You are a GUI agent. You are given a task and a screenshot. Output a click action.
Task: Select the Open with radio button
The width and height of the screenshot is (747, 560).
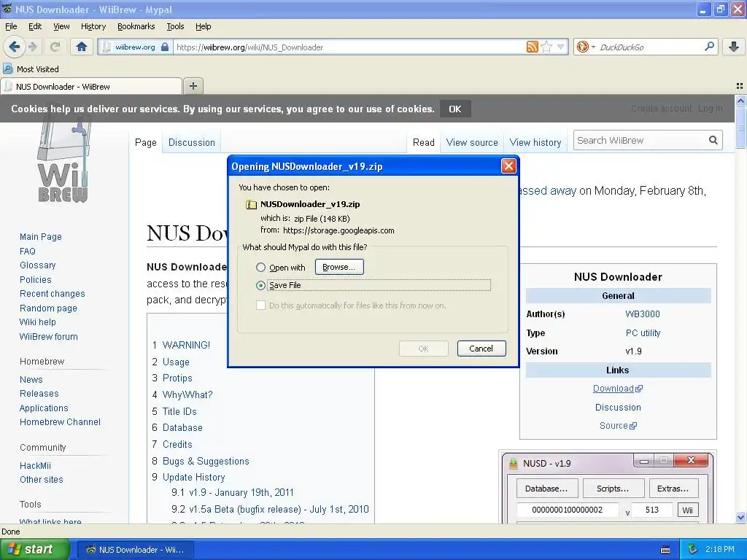pos(260,267)
